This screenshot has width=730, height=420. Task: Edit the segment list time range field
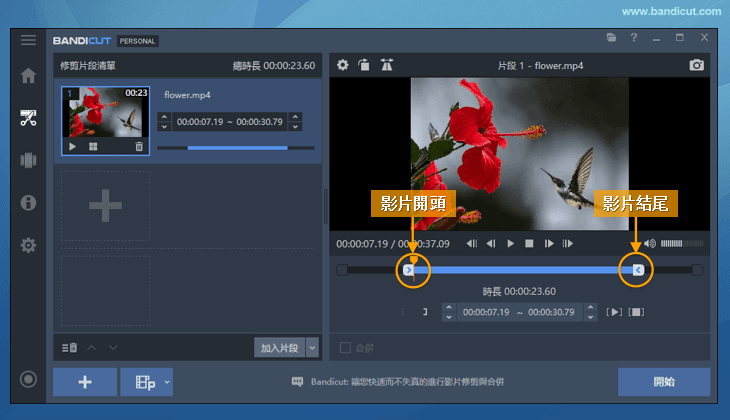tap(230, 122)
